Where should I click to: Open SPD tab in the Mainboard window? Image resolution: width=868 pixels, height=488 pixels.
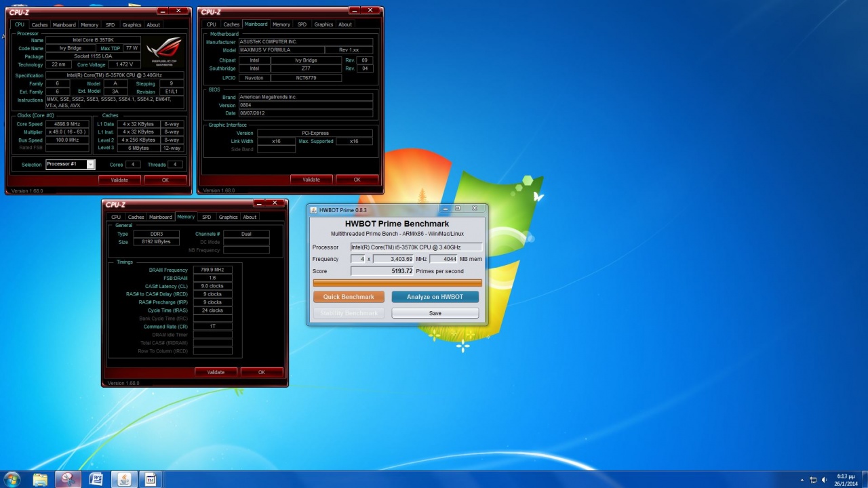302,24
